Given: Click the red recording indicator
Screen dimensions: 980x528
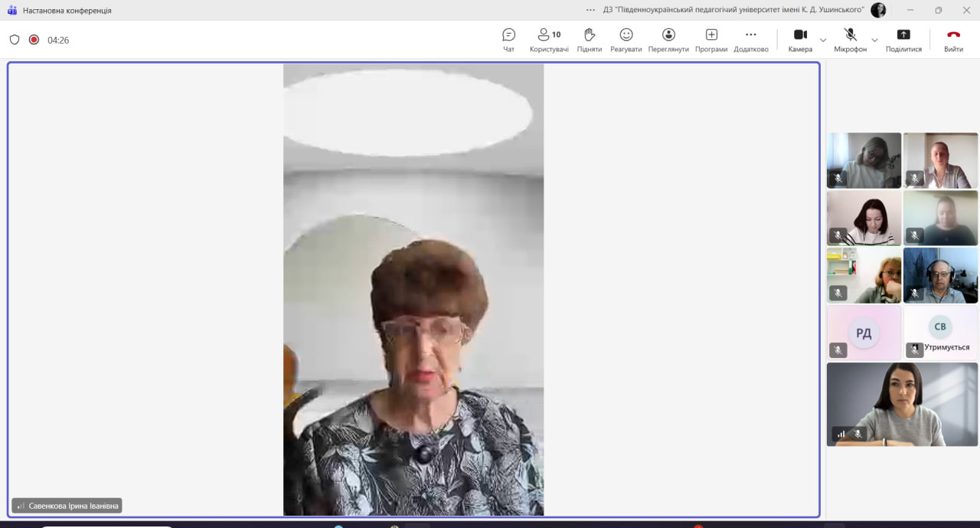Looking at the screenshot, I should [34, 40].
